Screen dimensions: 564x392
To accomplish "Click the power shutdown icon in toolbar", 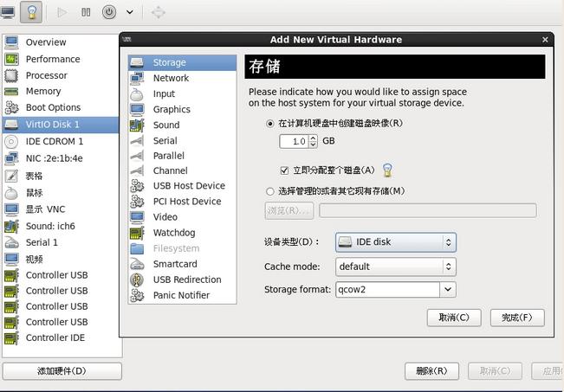I will [x=109, y=12].
